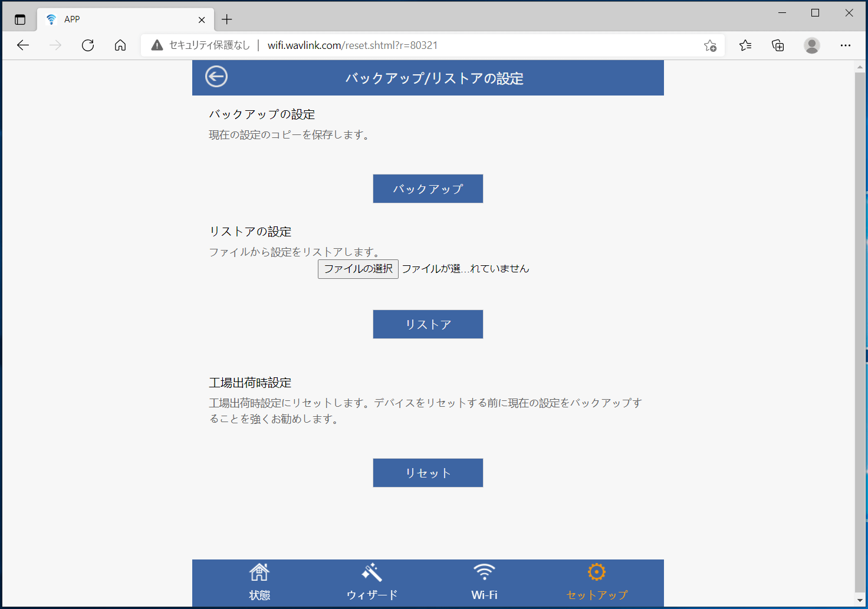Click the scrollbar up arrow
The height and width of the screenshot is (609, 868).
[x=860, y=67]
